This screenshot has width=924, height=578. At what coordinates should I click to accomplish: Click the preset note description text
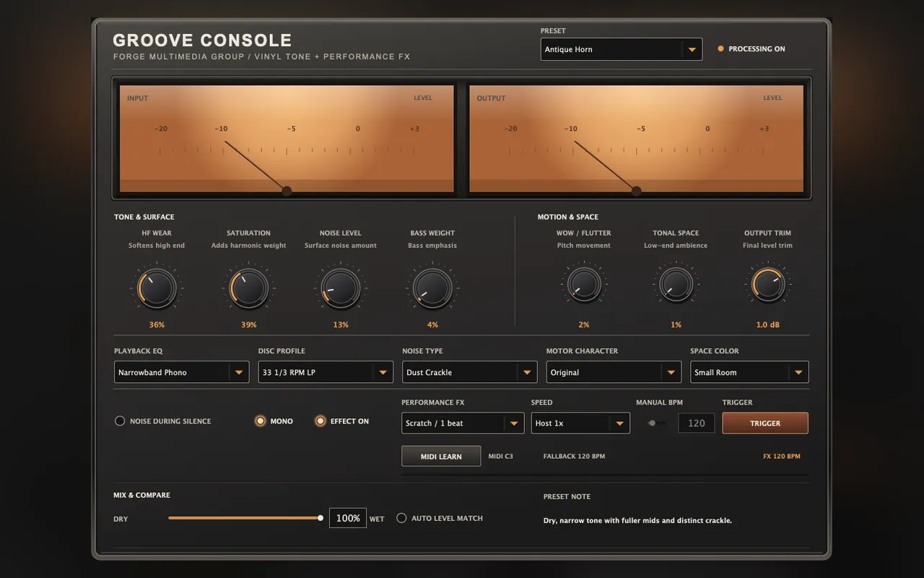tap(637, 520)
